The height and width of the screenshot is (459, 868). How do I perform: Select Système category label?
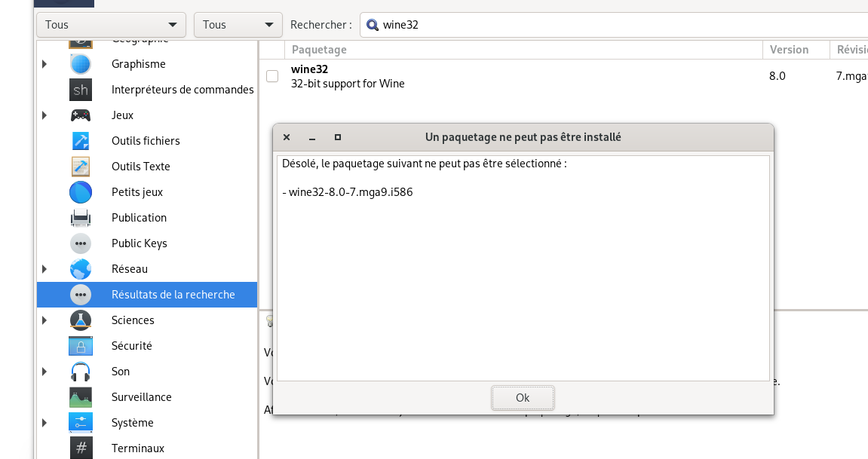pos(132,423)
